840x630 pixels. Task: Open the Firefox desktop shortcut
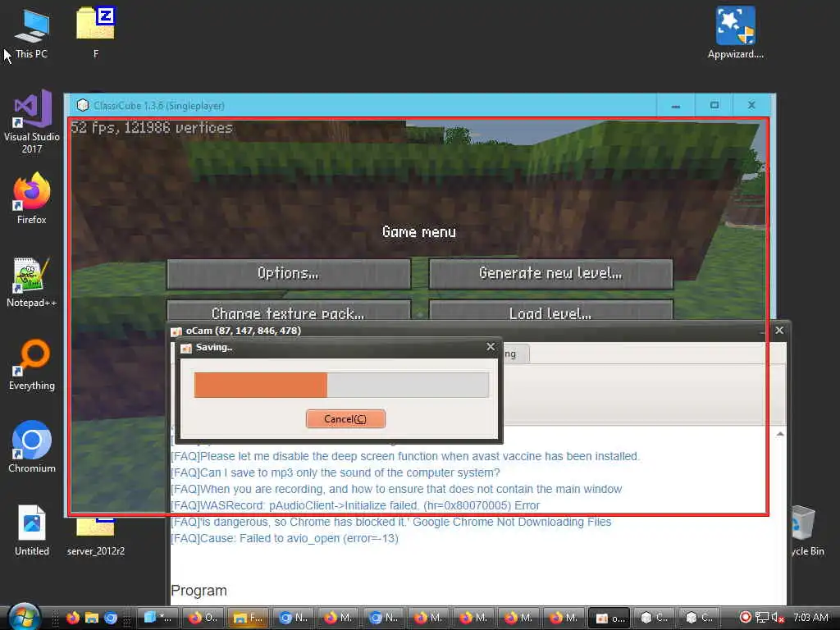tap(32, 199)
